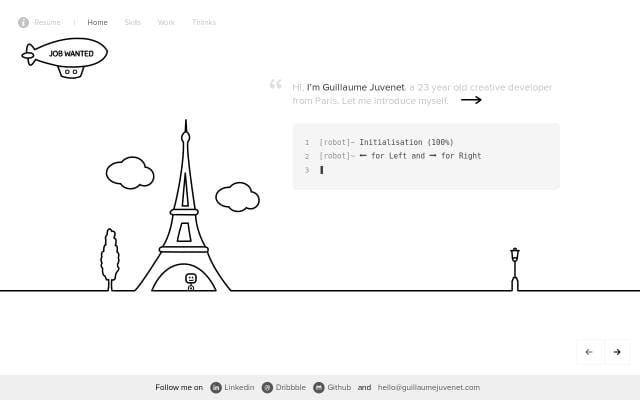Image resolution: width=640 pixels, height=400 pixels.
Task: Click the Job Wanted blimp
Action: [x=66, y=56]
